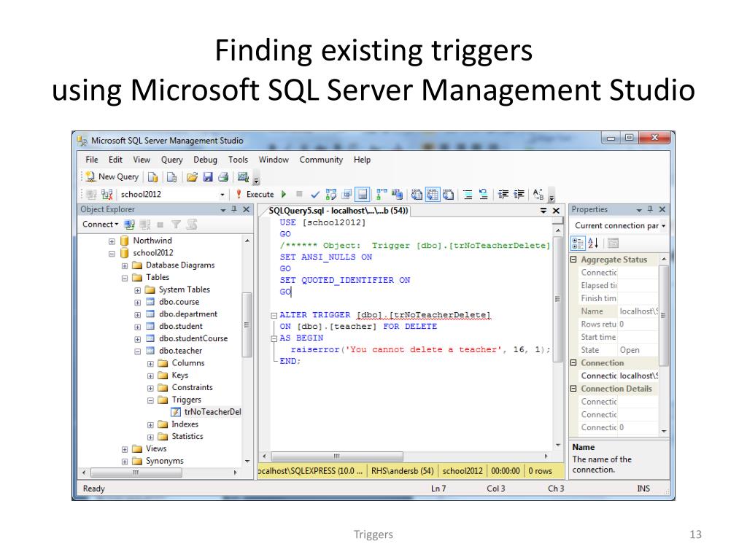Click the Change Connection icon
The height and width of the screenshot is (560, 747).
pyautogui.click(x=107, y=194)
